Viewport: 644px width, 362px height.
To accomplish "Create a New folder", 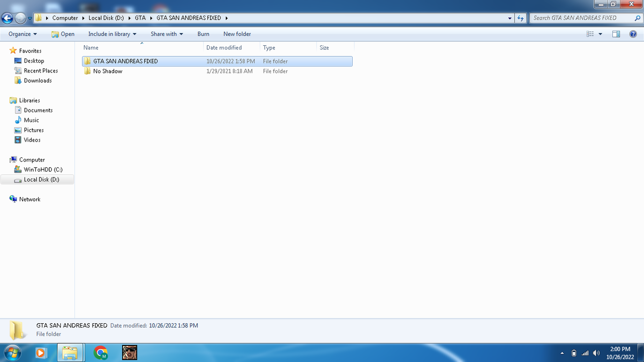I will [x=237, y=34].
